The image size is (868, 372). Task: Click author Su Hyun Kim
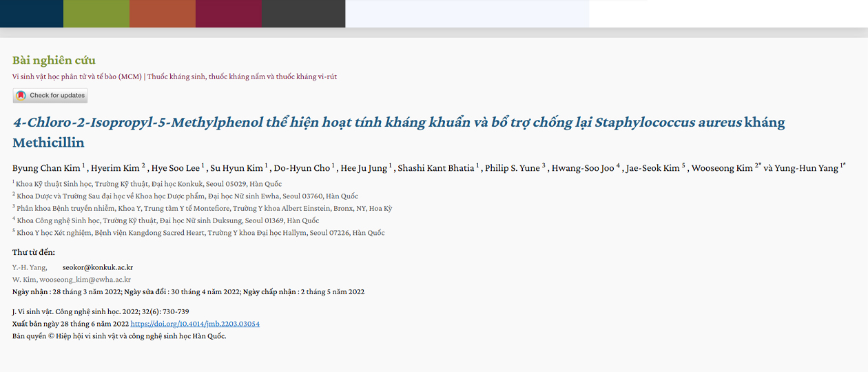pyautogui.click(x=237, y=168)
